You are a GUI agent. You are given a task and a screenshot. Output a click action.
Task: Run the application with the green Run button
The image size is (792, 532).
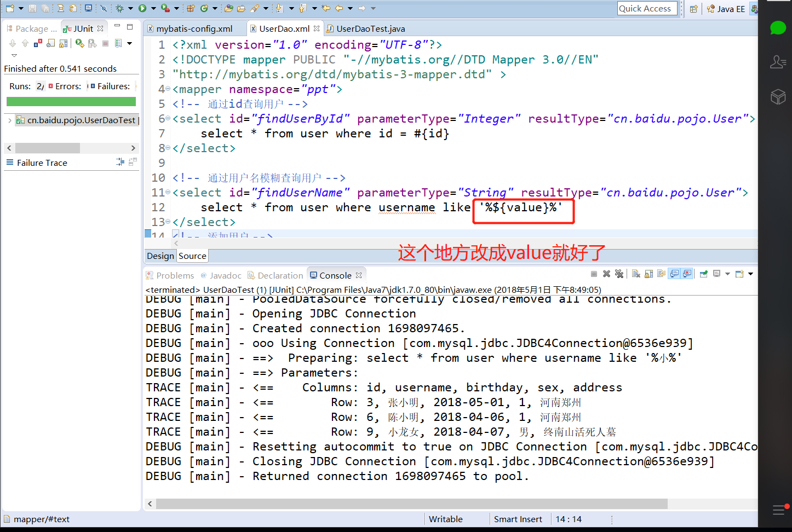click(x=142, y=8)
